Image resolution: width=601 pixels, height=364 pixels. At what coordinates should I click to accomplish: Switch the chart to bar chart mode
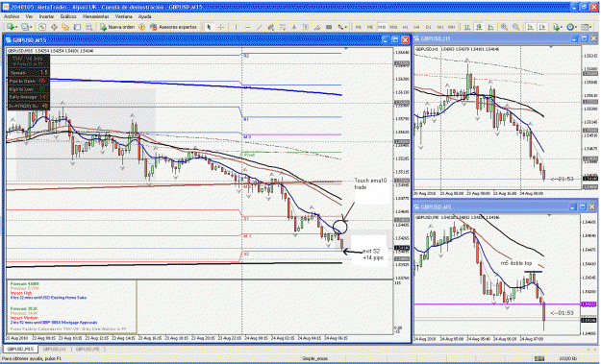[x=467, y=27]
